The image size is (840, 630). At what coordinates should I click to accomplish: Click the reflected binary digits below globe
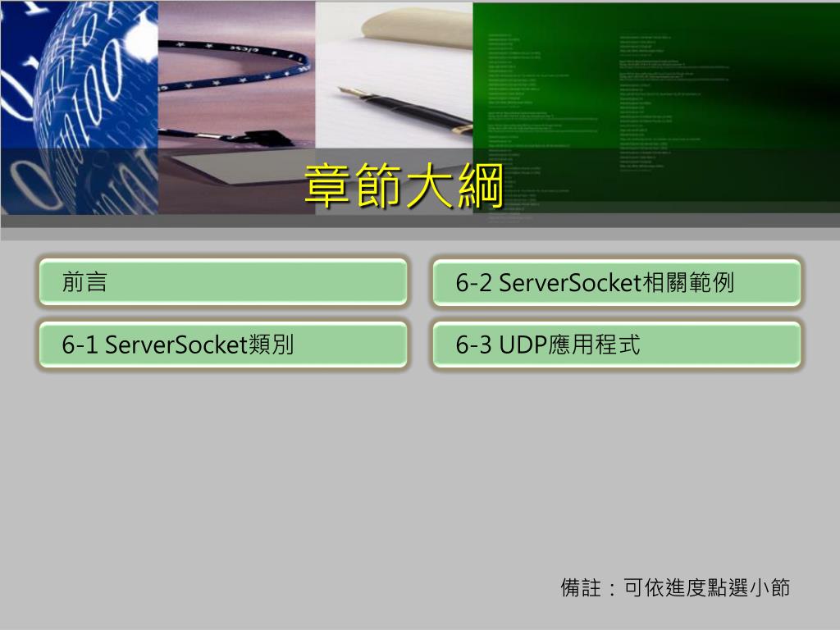click(x=80, y=181)
